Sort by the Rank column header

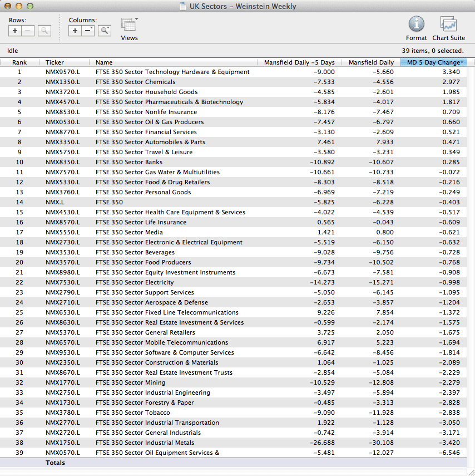(19, 62)
